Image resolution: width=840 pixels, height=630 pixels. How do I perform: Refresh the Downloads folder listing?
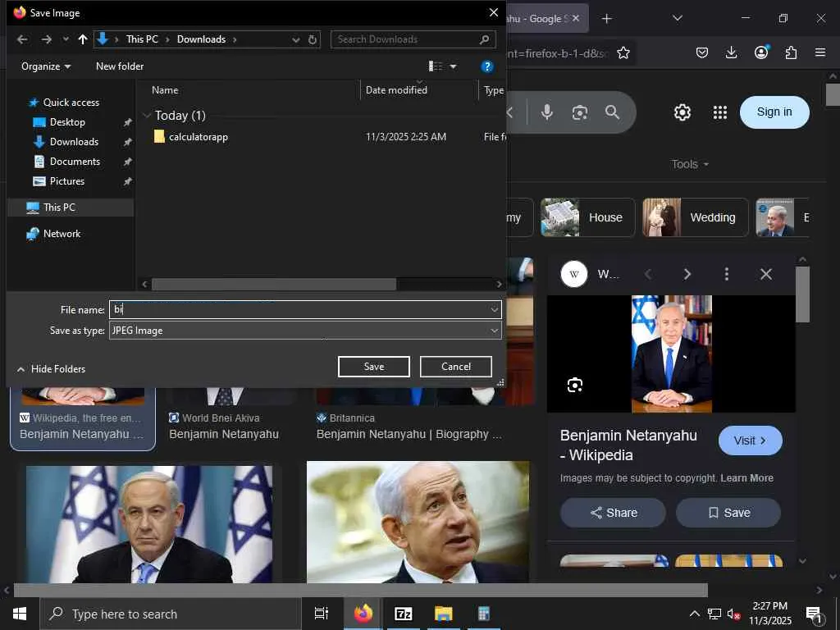click(x=313, y=39)
